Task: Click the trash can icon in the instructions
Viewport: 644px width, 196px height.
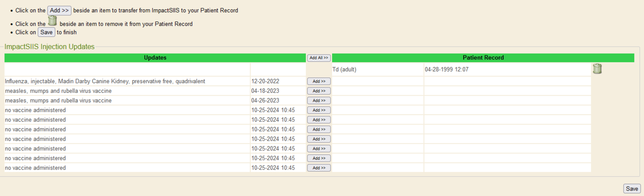Action: [x=52, y=21]
